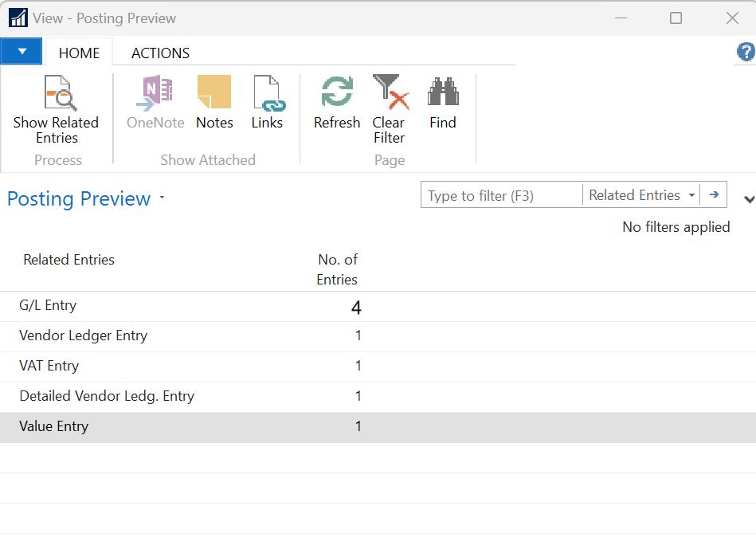Select the G/L Entry row
Image resolution: width=756 pixels, height=553 pixels.
point(48,306)
